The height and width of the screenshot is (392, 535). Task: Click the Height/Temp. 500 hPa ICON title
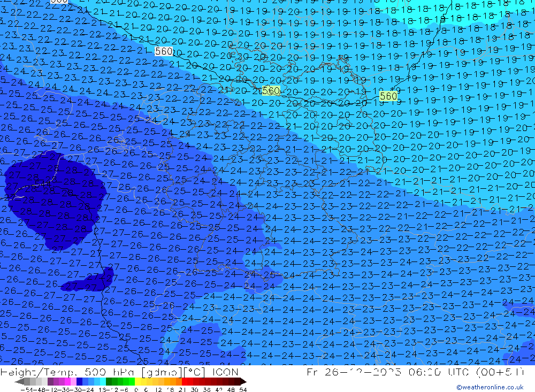coord(119,372)
